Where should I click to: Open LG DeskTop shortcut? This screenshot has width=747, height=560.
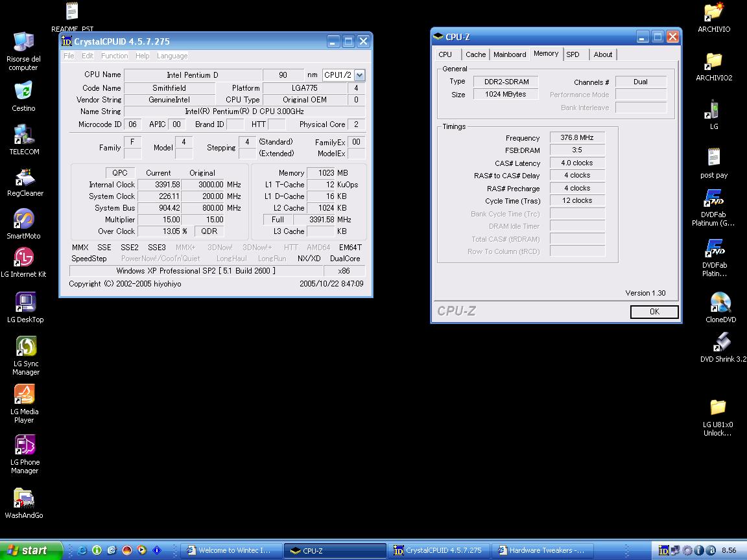click(25, 303)
